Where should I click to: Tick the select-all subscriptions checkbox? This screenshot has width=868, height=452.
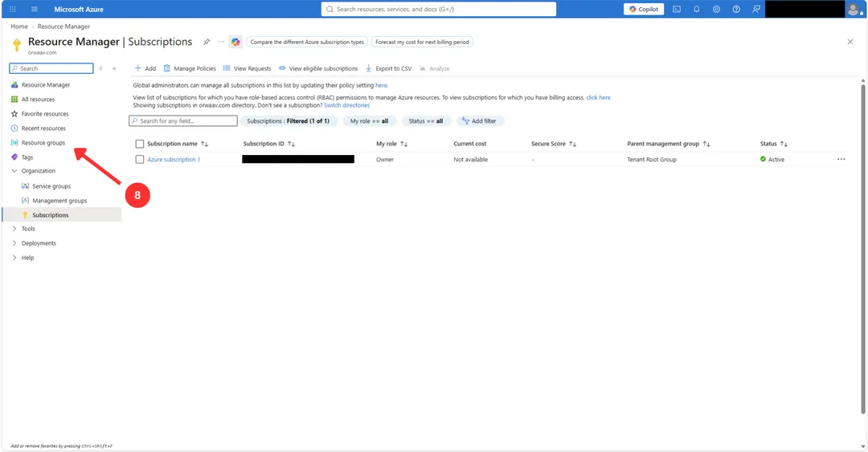(140, 144)
